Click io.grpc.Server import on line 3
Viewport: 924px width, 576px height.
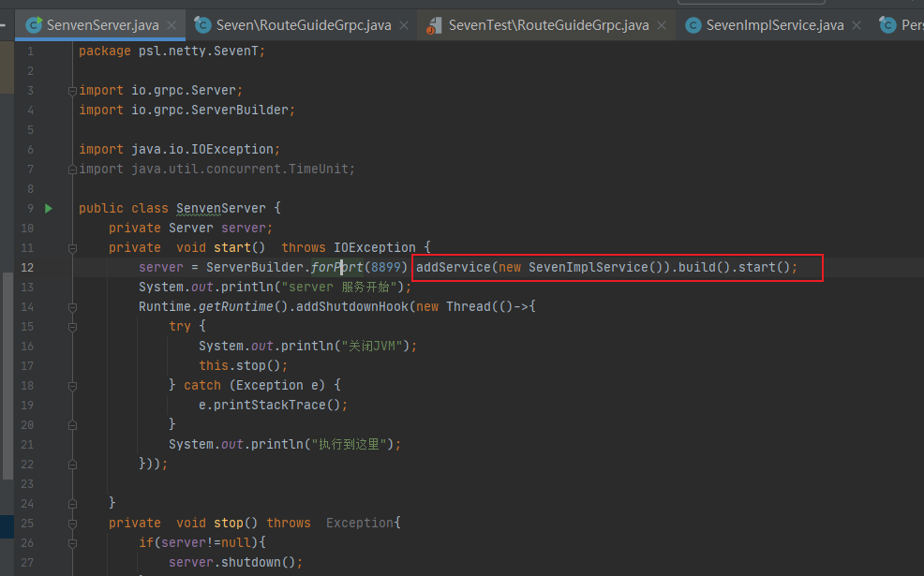[x=184, y=90]
